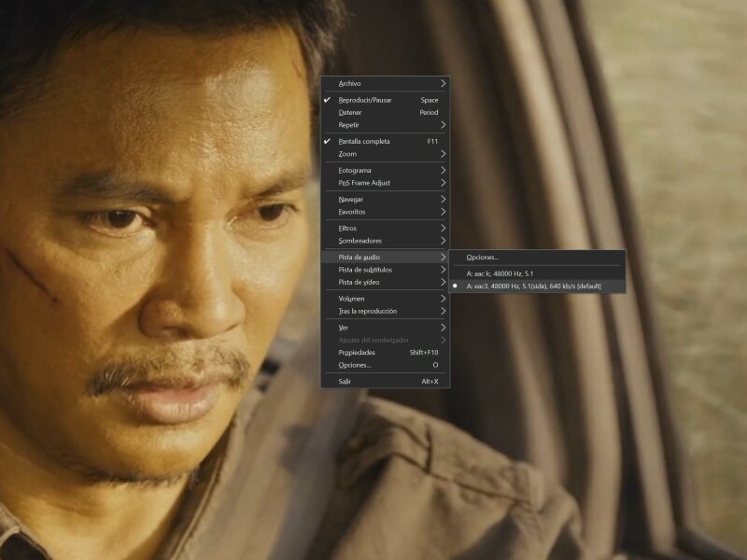The image size is (747, 560).
Task: Open Propiedades from the context menu
Action: (x=357, y=353)
